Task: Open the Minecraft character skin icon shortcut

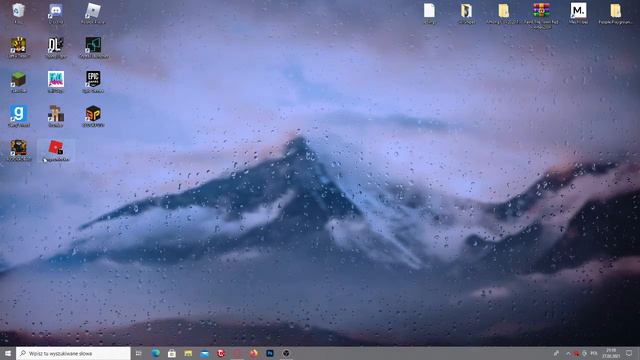Action: click(x=56, y=113)
